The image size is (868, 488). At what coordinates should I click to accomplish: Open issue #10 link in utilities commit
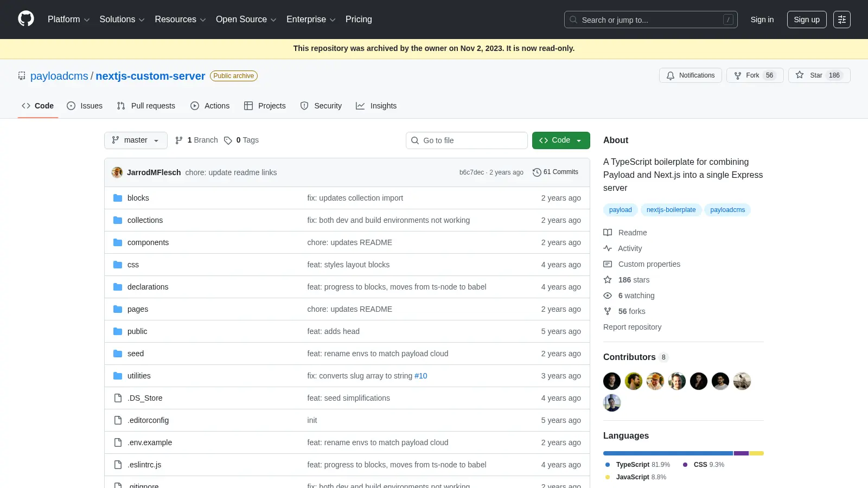421,376
